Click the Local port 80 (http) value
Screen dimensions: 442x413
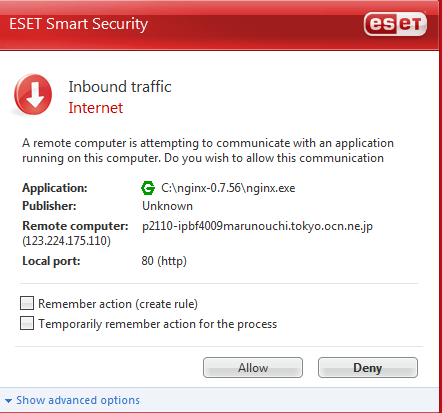[x=164, y=261]
